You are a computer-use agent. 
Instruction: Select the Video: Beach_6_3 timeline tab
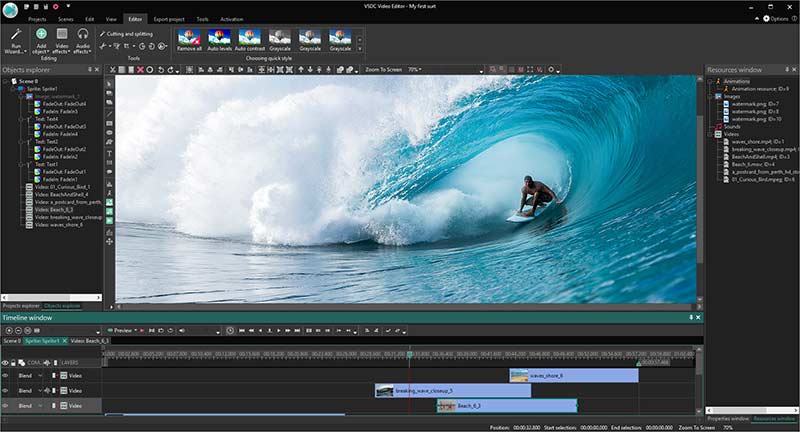[89, 341]
